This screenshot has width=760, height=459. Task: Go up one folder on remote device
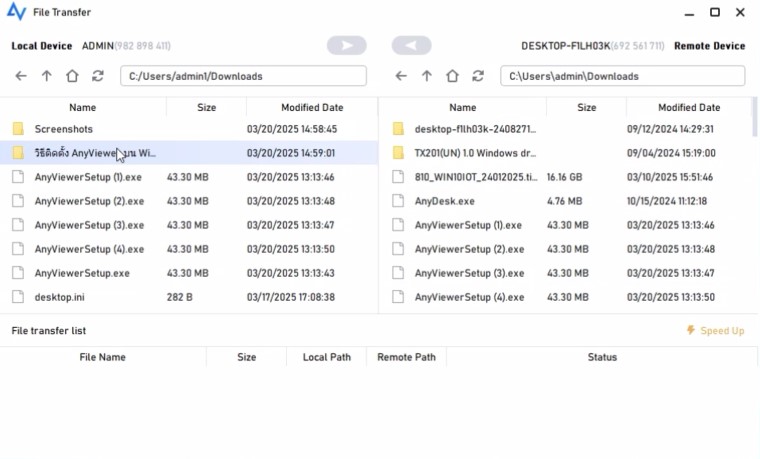[427, 76]
